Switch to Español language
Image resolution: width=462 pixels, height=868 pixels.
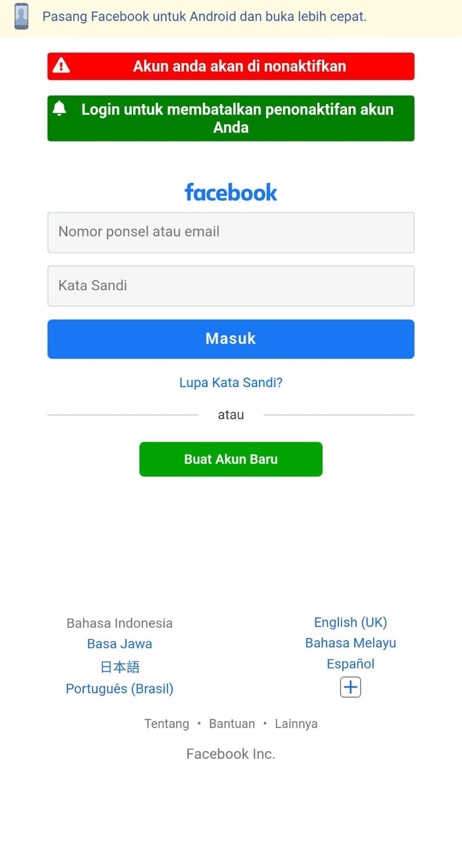tap(350, 664)
